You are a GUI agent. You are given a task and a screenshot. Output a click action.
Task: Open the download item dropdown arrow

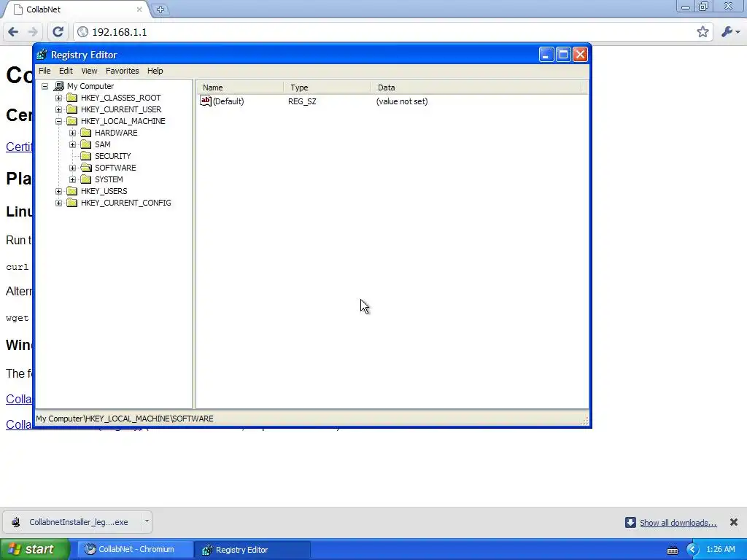coord(147,521)
